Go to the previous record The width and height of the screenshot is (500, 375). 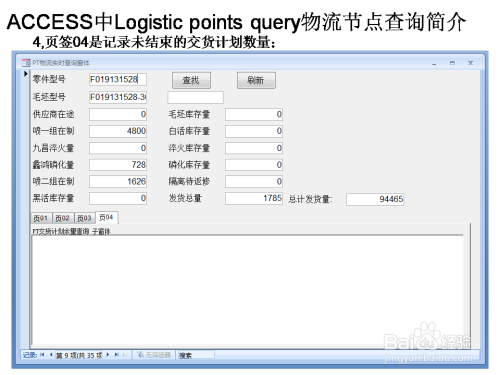pos(51,355)
